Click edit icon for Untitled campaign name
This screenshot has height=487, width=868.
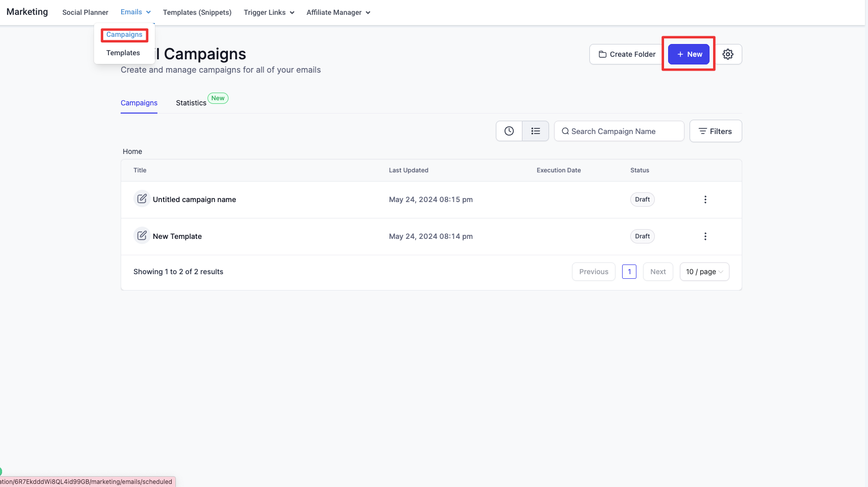142,199
